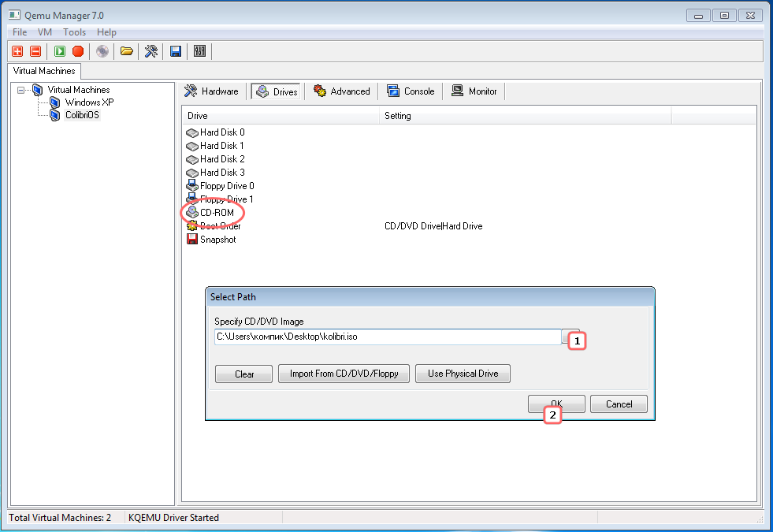
Task: Click the red plus new VM toolbar icon
Action: pyautogui.click(x=17, y=51)
